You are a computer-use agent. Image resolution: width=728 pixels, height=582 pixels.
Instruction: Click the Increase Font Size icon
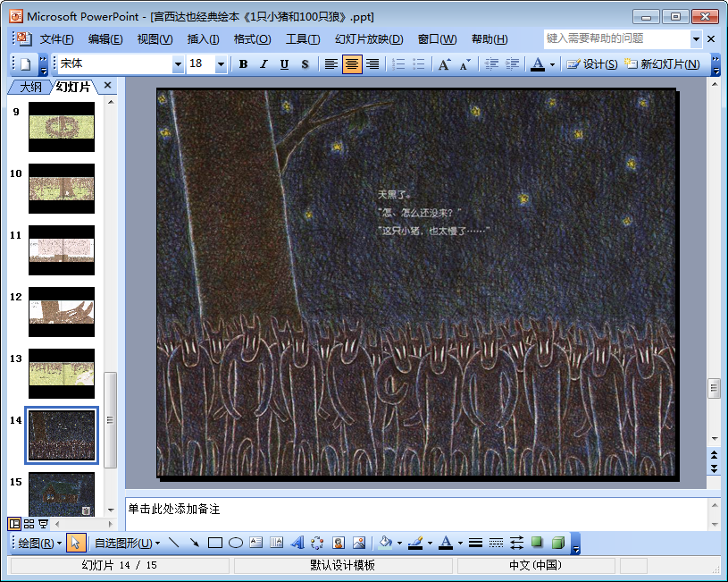tap(444, 64)
